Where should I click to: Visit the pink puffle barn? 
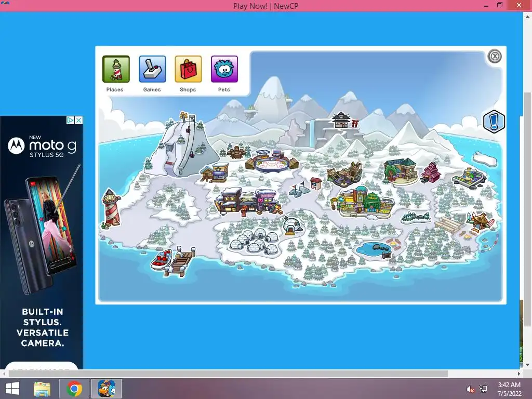click(431, 172)
